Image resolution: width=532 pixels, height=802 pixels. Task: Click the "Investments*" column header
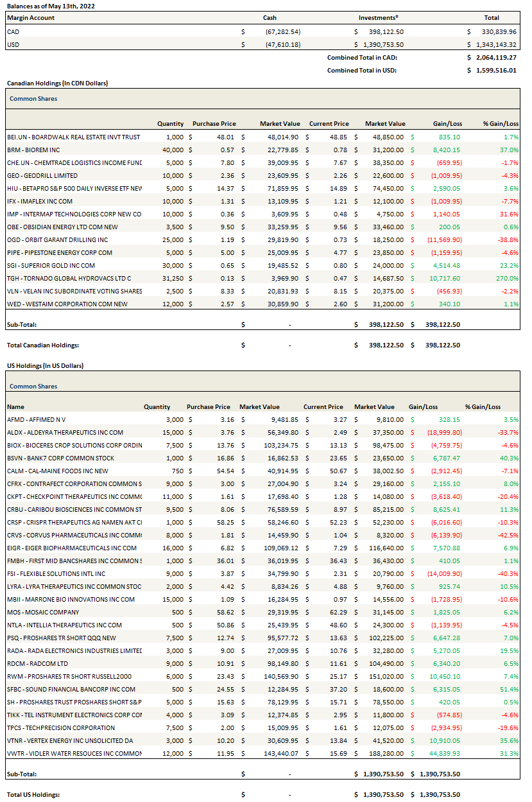coord(378,18)
